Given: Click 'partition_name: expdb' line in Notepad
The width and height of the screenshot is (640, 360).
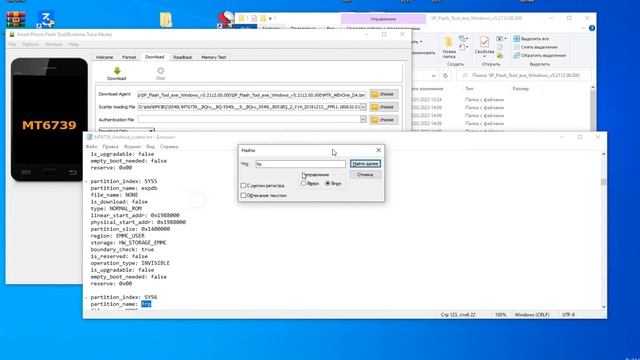Looking at the screenshot, I should [x=124, y=188].
